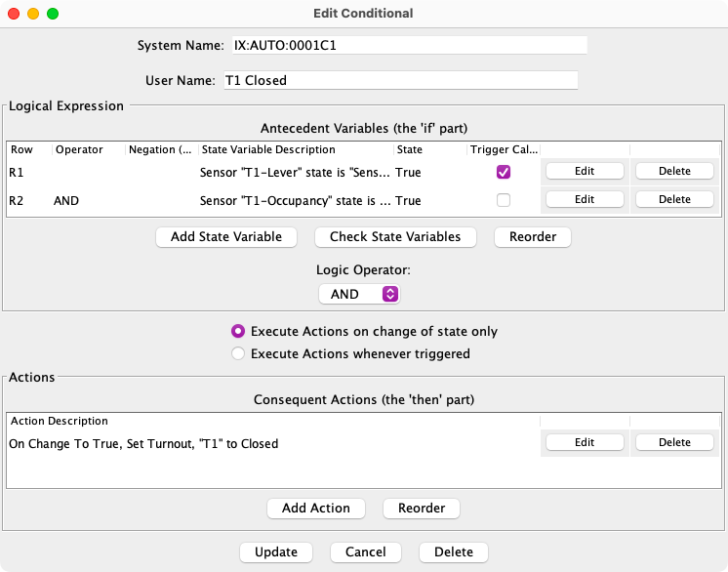Click Edit for T1-Lever sensor row
This screenshot has width=728, height=572.
[x=584, y=171]
